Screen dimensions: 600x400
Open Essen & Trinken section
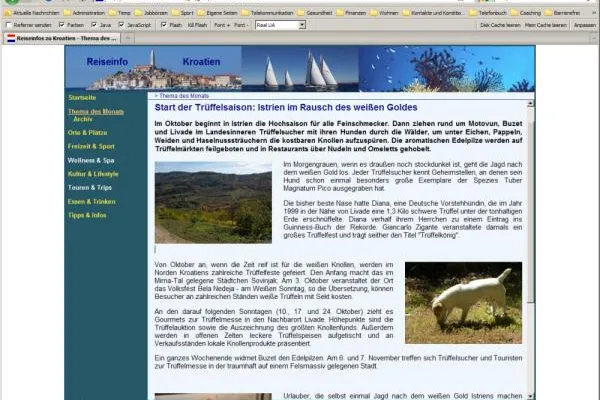click(x=91, y=201)
